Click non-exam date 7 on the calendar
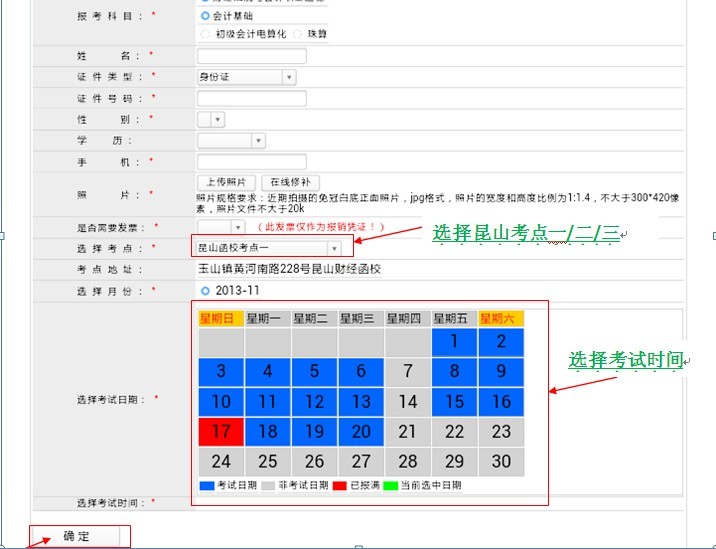The width and height of the screenshot is (716, 549). click(408, 371)
